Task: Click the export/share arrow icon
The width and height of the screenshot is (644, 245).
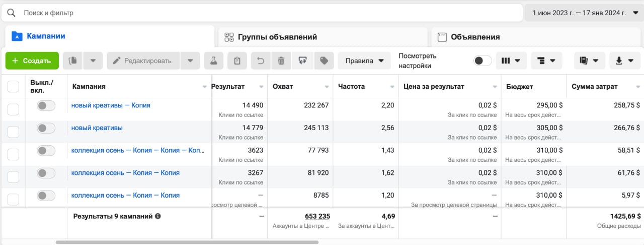Action: pyautogui.click(x=302, y=60)
